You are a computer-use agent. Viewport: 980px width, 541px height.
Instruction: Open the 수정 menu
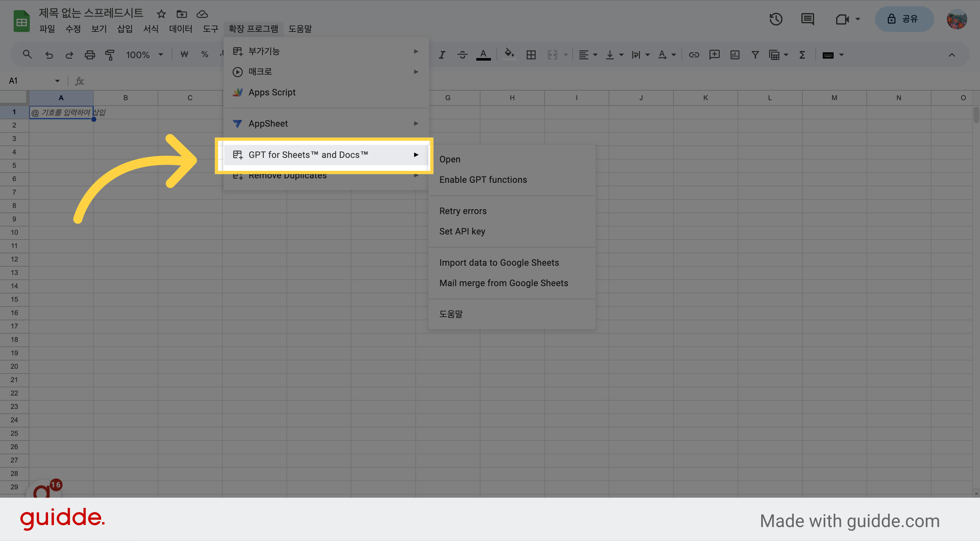pos(73,29)
